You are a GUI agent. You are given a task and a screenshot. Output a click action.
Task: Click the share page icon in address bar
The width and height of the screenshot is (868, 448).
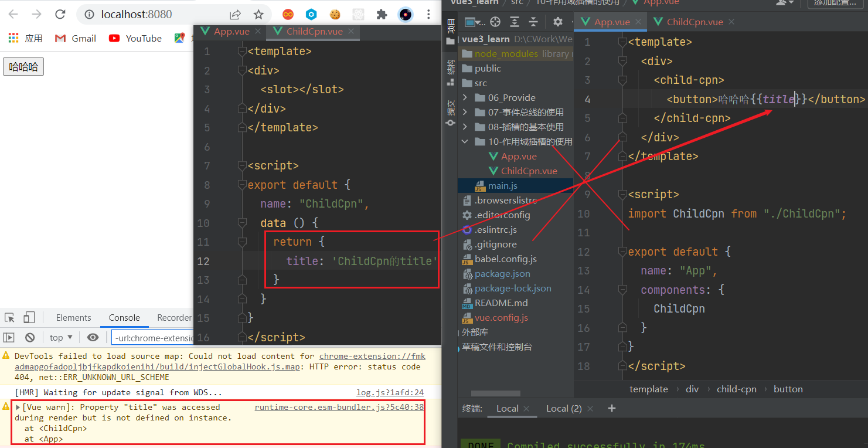click(235, 15)
